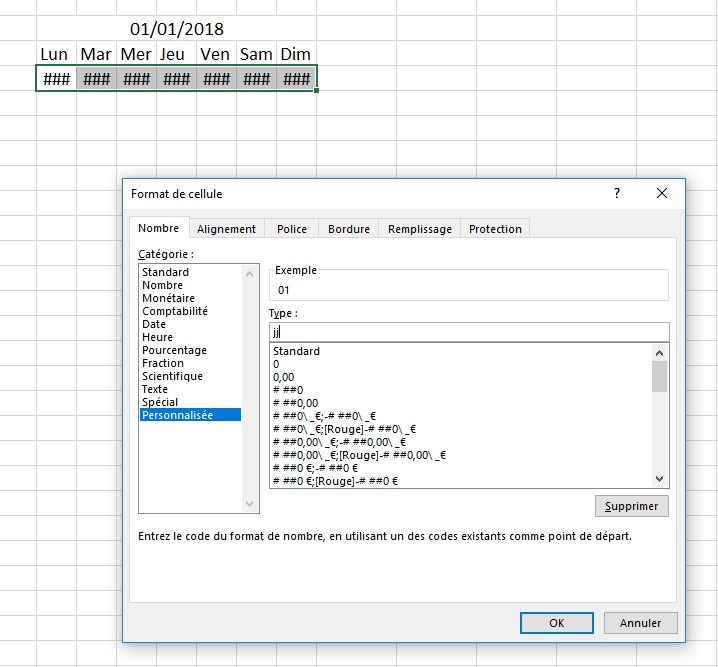Select the Sam header cell
Image resolution: width=718 pixels, height=667 pixels.
pos(256,54)
